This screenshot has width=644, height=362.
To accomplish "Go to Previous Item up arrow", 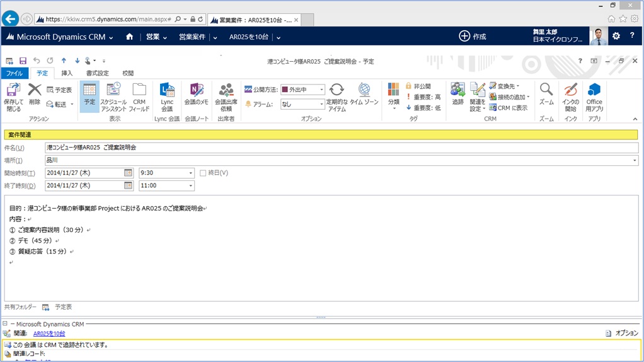I will [x=64, y=61].
